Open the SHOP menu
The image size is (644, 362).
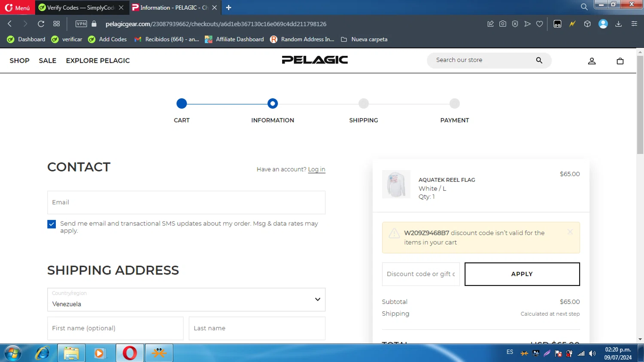19,61
